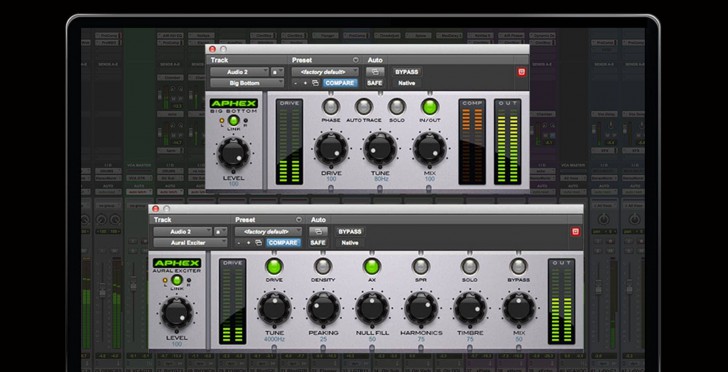The width and height of the screenshot is (728, 372).
Task: Click BYPASS header button in Aural Exciter window
Action: coord(350,231)
